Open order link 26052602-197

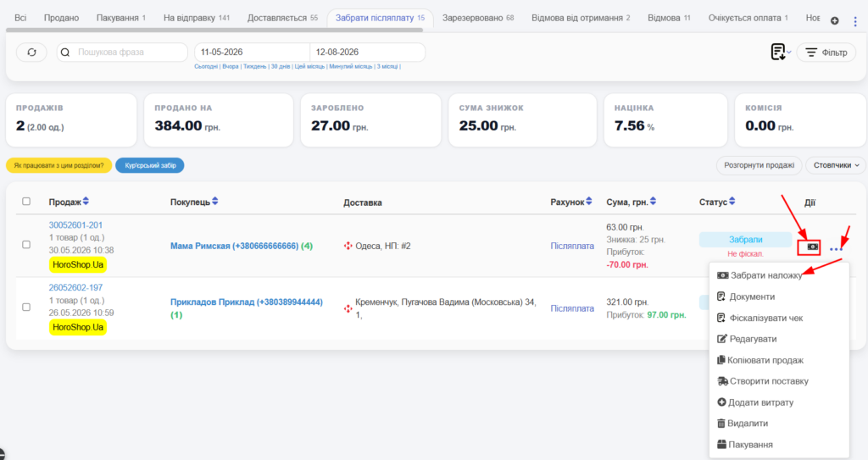(x=75, y=288)
